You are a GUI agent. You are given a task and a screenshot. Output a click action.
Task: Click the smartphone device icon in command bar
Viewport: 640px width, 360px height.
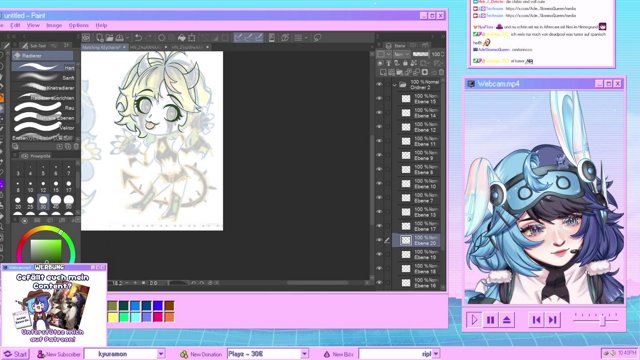click(x=271, y=38)
